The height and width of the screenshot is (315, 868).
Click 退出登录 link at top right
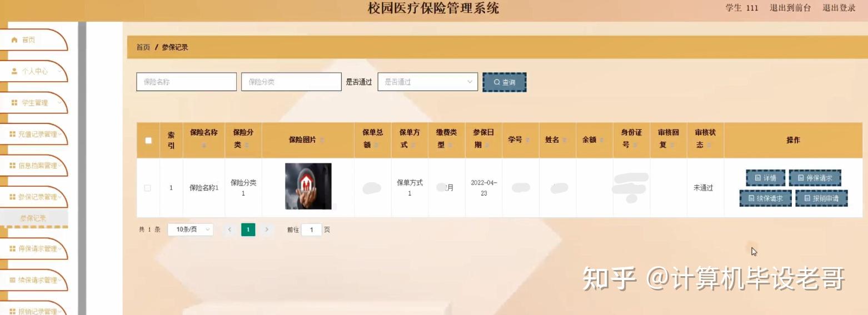pyautogui.click(x=839, y=8)
